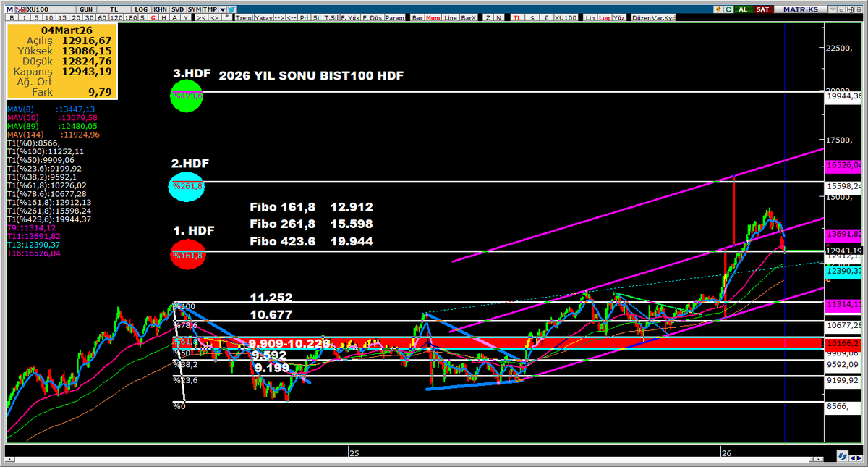Image resolution: width=868 pixels, height=467 pixels.
Task: Switch chart type to Mum candlesticks
Action: 434,17
